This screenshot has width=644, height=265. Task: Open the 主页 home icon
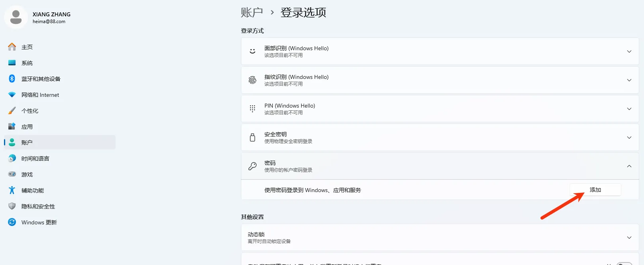(12, 47)
